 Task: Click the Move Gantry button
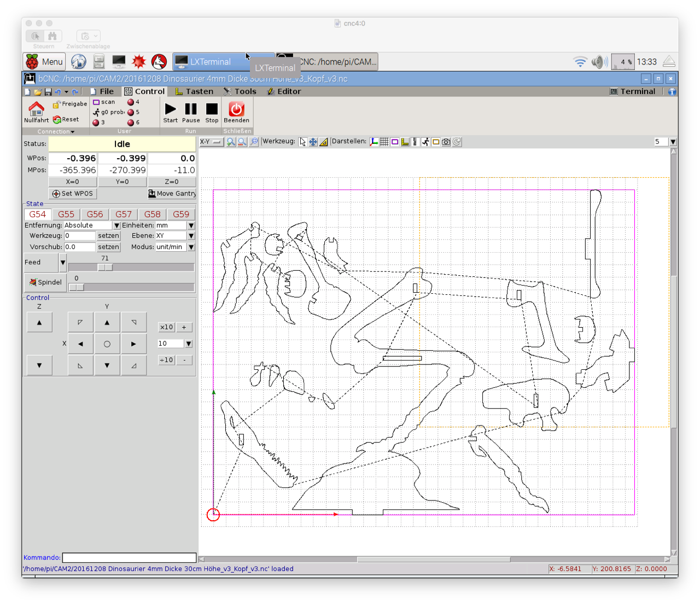pyautogui.click(x=172, y=194)
